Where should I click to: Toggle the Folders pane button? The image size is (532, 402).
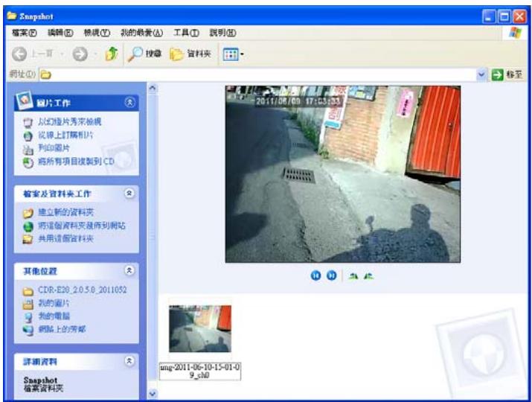pyautogui.click(x=190, y=54)
